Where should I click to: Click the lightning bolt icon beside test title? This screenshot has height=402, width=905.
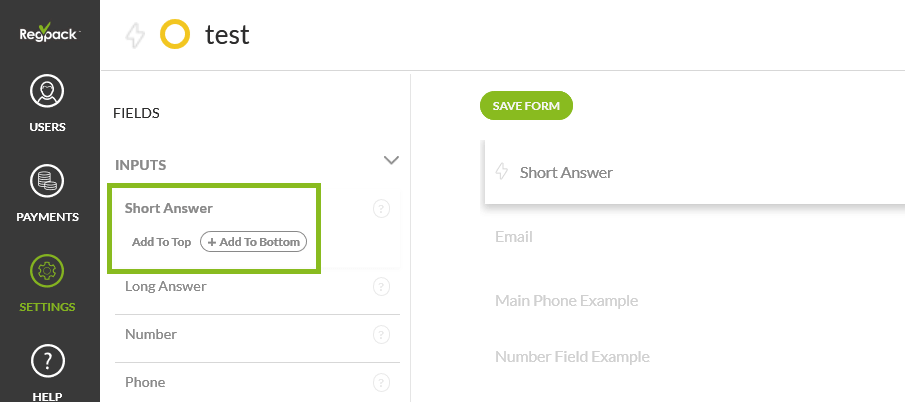[134, 36]
